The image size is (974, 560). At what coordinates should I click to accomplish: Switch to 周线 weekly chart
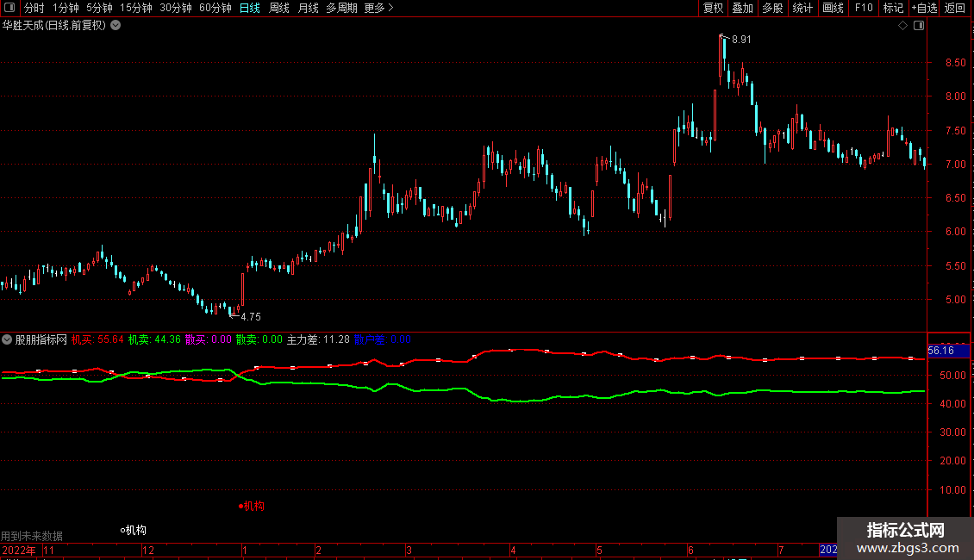click(x=279, y=8)
